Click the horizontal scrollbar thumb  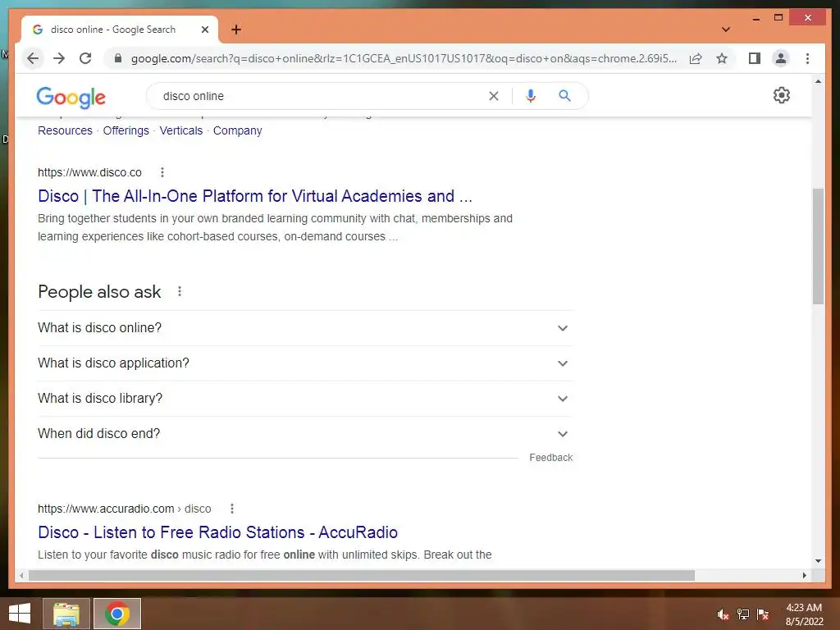pyautogui.click(x=362, y=575)
